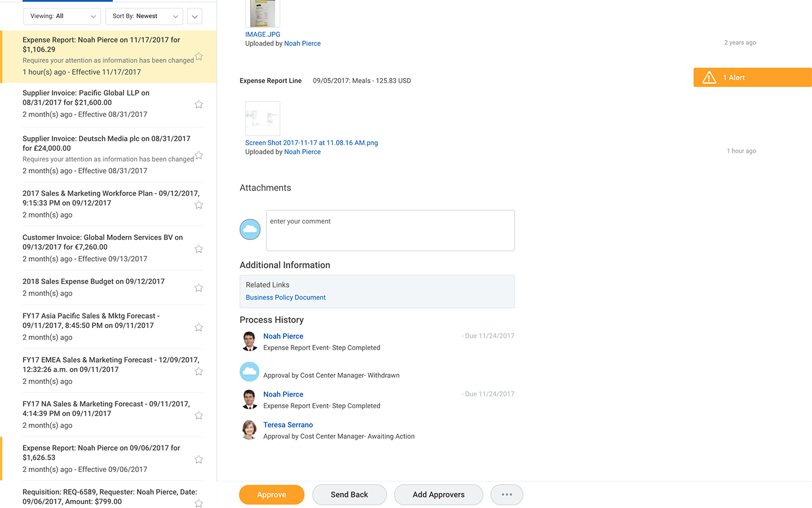The width and height of the screenshot is (812, 508).
Task: Open the Business Policy Document link
Action: 285,297
